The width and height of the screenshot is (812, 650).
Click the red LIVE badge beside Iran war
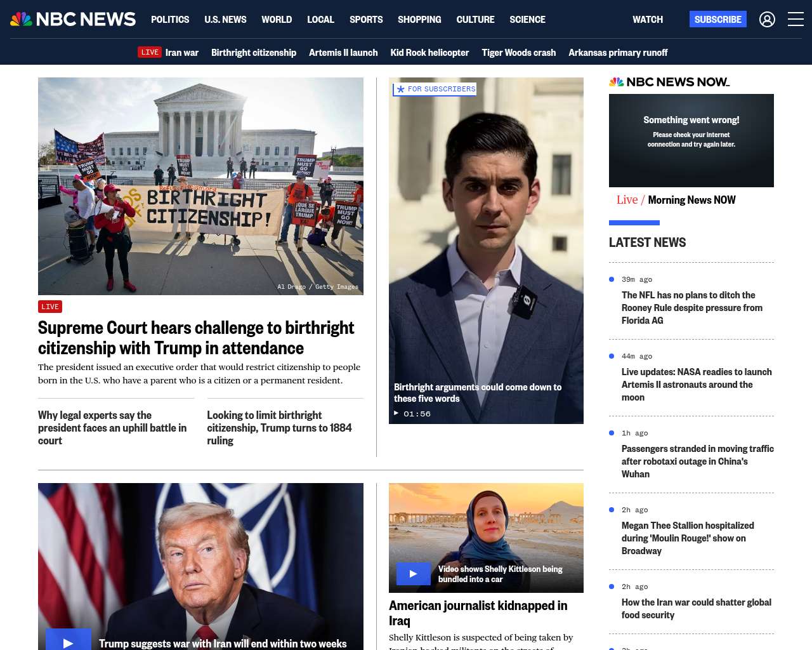click(x=150, y=52)
